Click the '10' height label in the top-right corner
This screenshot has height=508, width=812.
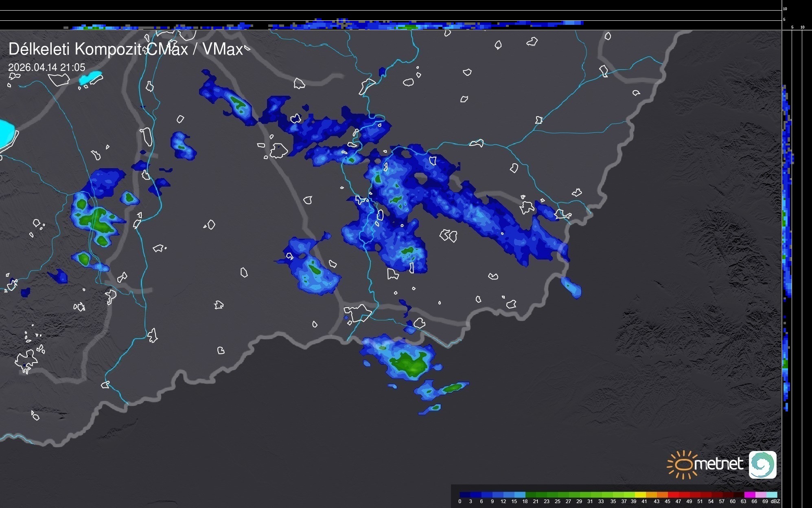pos(785,9)
